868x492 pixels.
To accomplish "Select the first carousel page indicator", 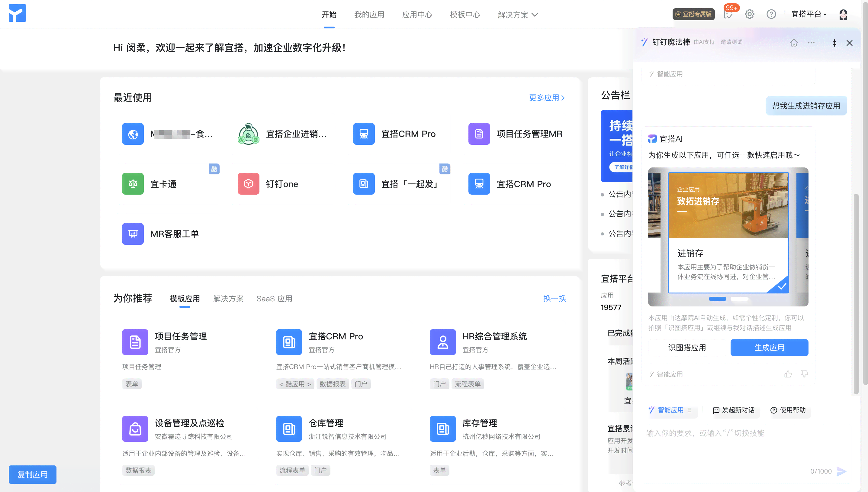I will coord(717,299).
